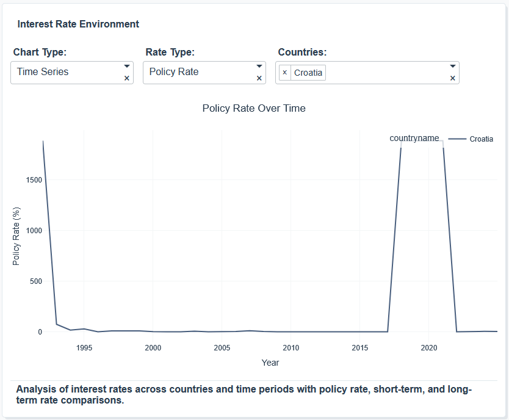Image resolution: width=509 pixels, height=420 pixels.
Task: Remove the Croatia tag from Countries
Action: (x=285, y=73)
